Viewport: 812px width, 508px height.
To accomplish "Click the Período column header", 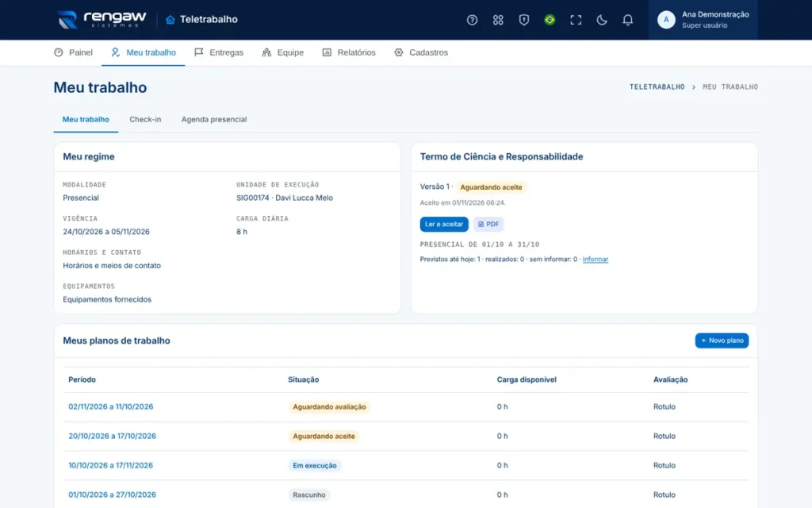I will tap(82, 379).
